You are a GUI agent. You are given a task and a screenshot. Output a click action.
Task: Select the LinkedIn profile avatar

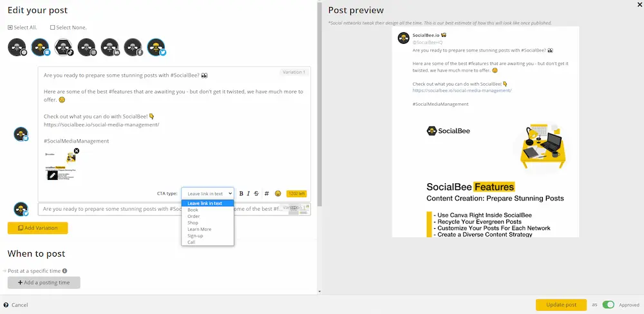point(109,47)
